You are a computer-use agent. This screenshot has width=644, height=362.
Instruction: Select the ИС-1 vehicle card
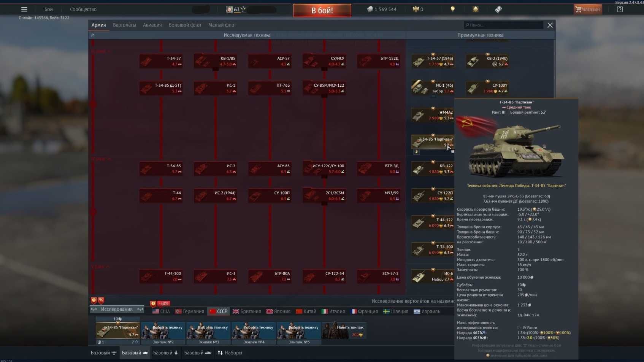215,88
